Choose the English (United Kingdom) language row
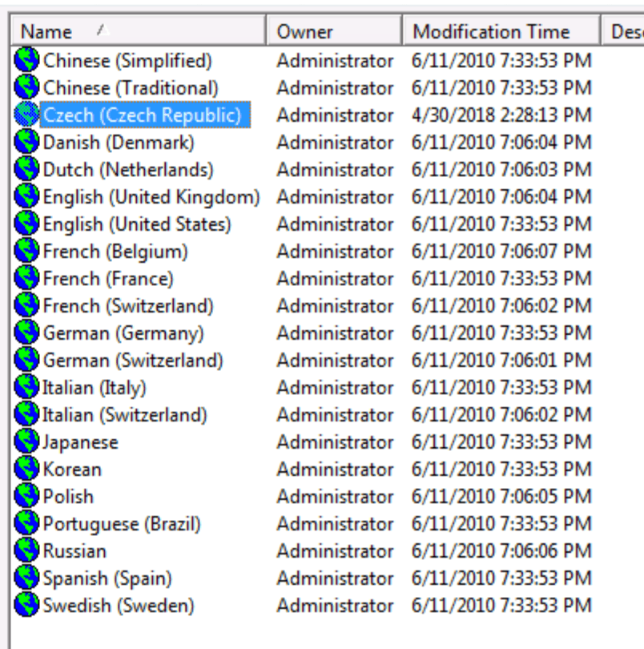The height and width of the screenshot is (649, 644). point(151,196)
